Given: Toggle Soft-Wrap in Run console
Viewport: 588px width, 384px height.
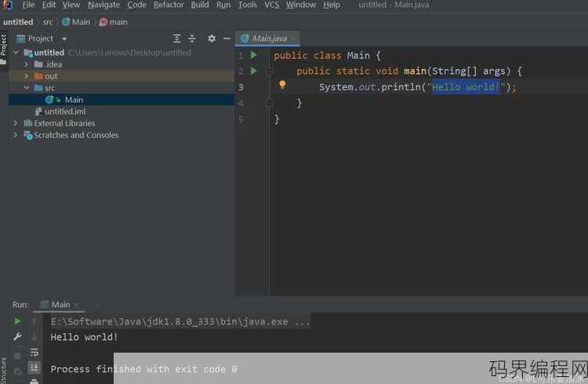Looking at the screenshot, I should pyautogui.click(x=34, y=353).
